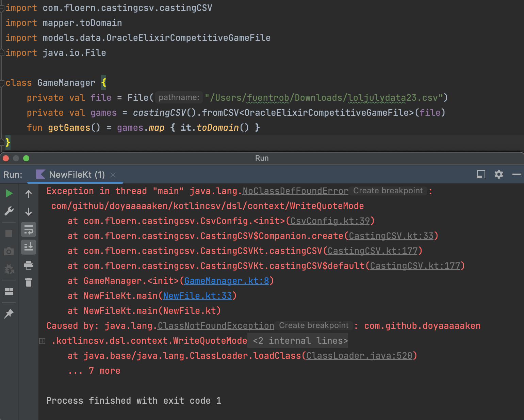The width and height of the screenshot is (524, 420).
Task: Toggle soft-wrap in the console
Action: [29, 229]
